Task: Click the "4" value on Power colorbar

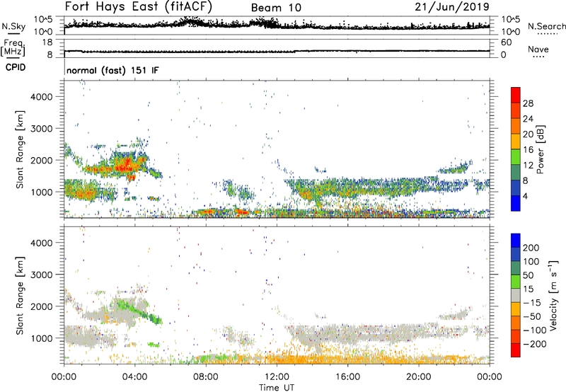Action: pos(525,197)
